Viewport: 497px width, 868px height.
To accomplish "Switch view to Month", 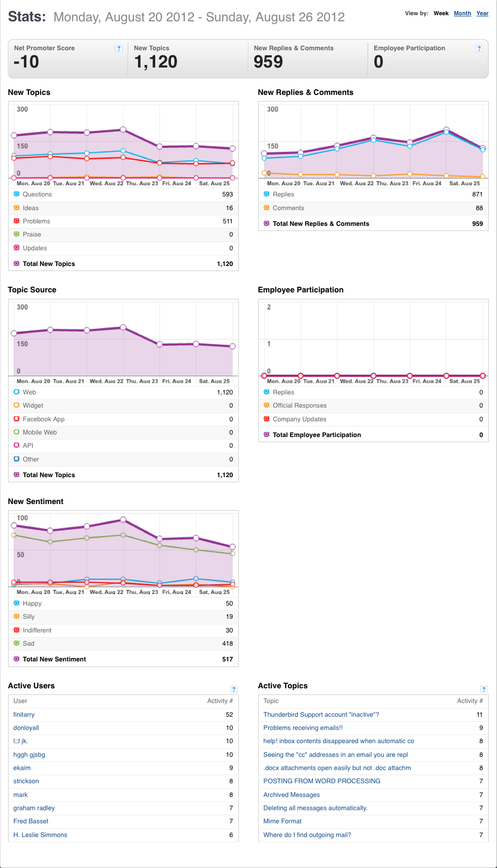I will pos(463,13).
